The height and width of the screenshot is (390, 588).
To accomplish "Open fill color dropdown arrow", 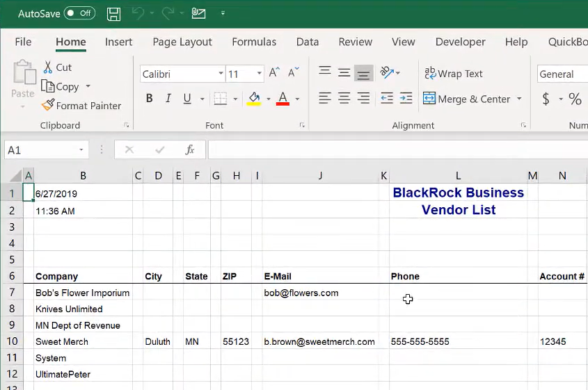I will (x=269, y=99).
